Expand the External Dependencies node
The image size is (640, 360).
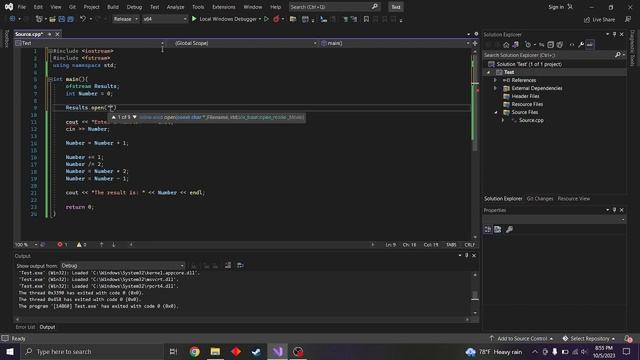point(495,88)
